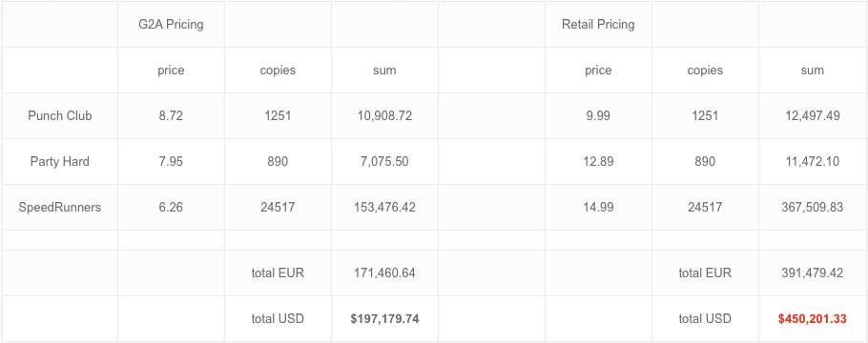Select the 9.99 retail price cell
The image size is (868, 343).
(x=598, y=115)
